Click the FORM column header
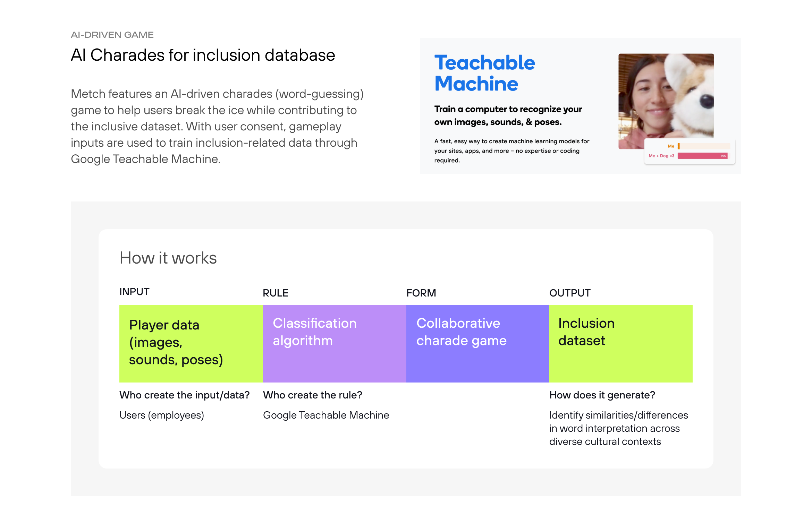Image resolution: width=812 pixels, height=524 pixels. pos(421,293)
